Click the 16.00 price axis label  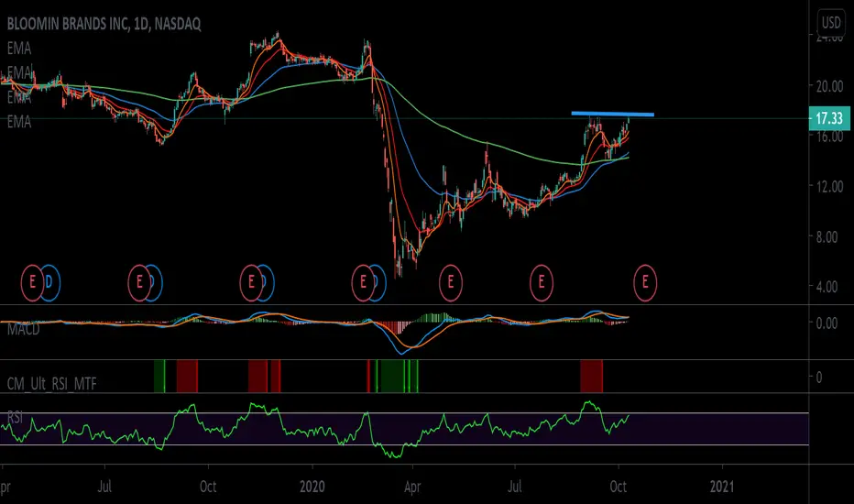(829, 137)
